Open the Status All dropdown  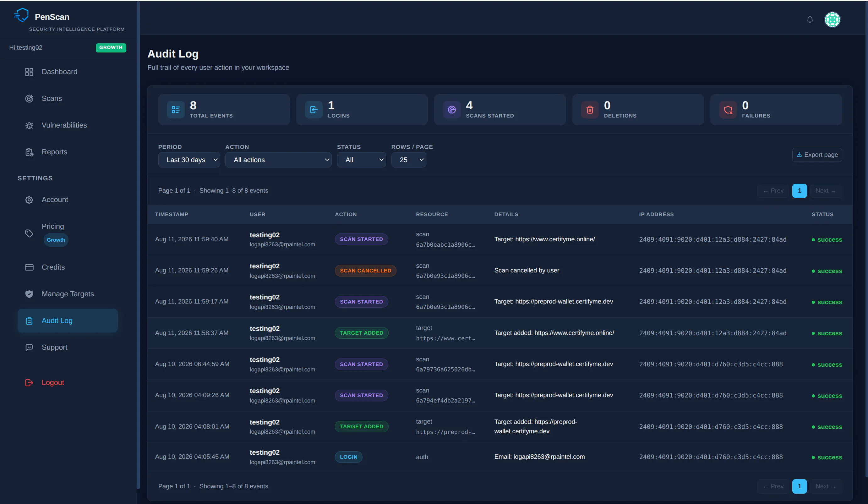coord(361,160)
